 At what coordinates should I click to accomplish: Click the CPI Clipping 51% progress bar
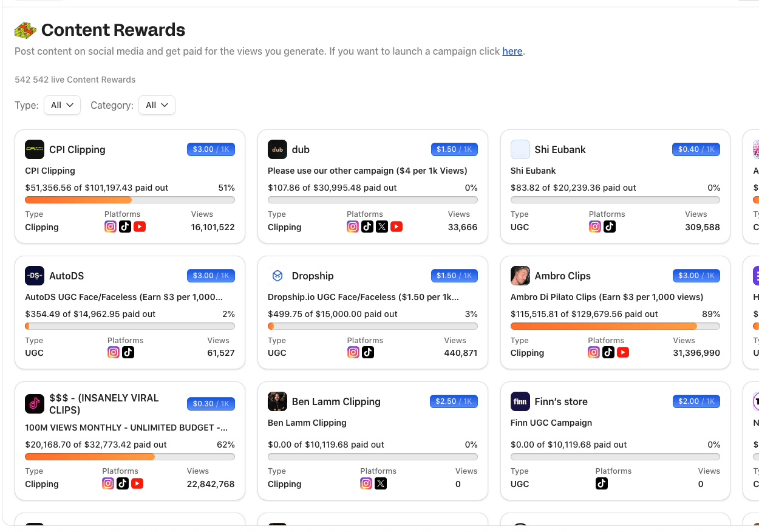[130, 200]
